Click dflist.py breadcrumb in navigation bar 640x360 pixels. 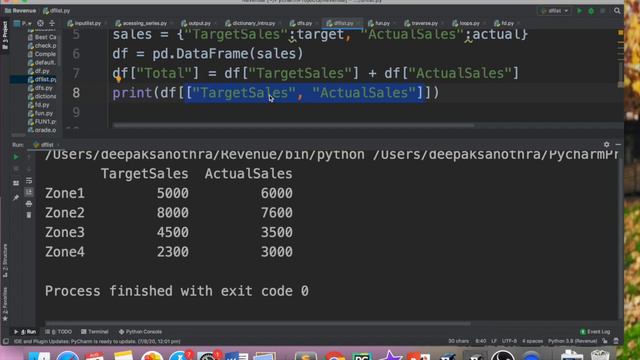point(57,11)
